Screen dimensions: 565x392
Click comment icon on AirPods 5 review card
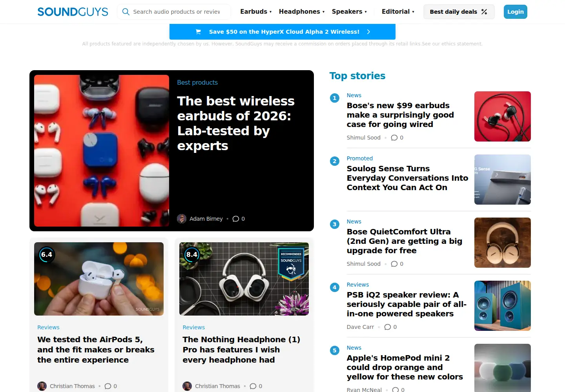(108, 386)
